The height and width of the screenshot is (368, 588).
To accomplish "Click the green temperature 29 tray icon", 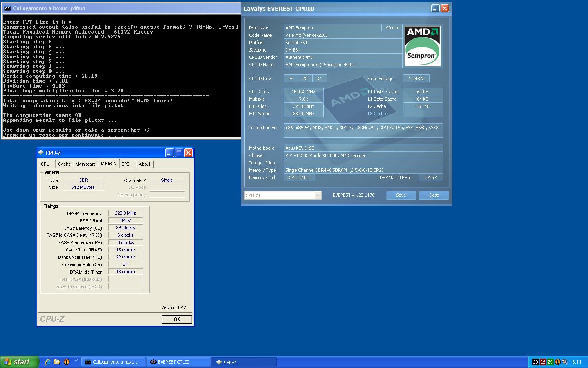I will 550,362.
